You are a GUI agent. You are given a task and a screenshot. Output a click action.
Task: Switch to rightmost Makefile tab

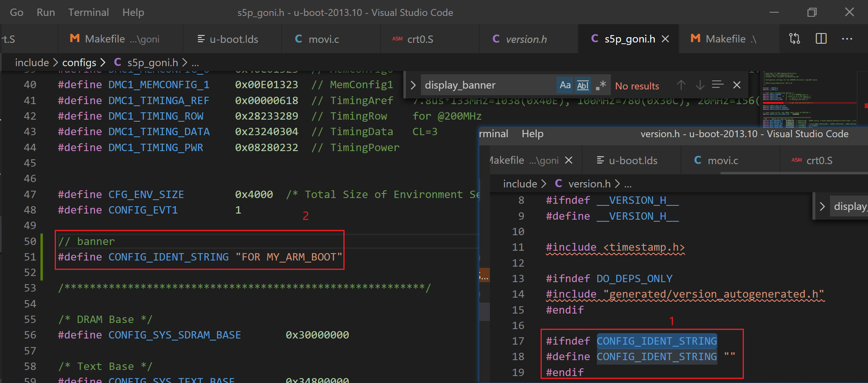729,39
